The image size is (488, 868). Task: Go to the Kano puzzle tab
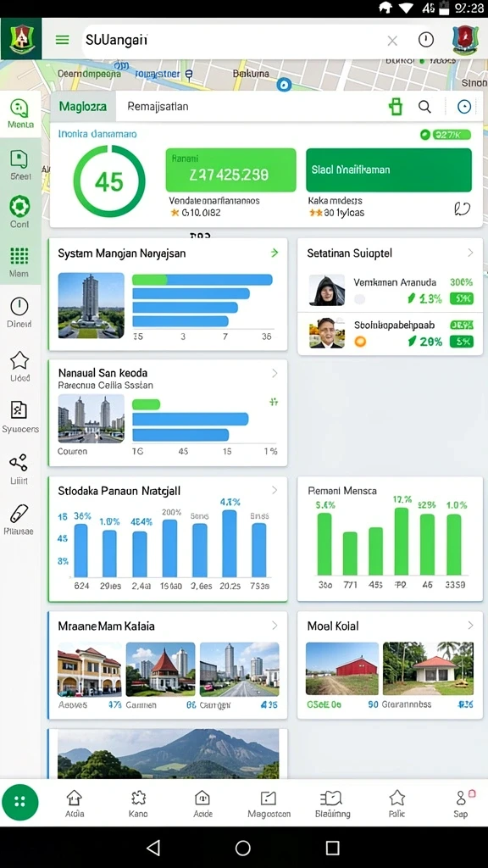(138, 804)
